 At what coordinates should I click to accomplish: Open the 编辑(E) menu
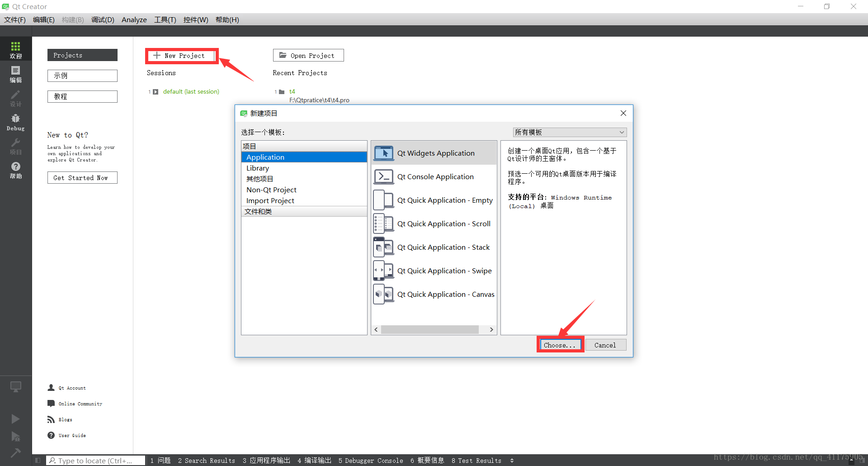point(44,19)
